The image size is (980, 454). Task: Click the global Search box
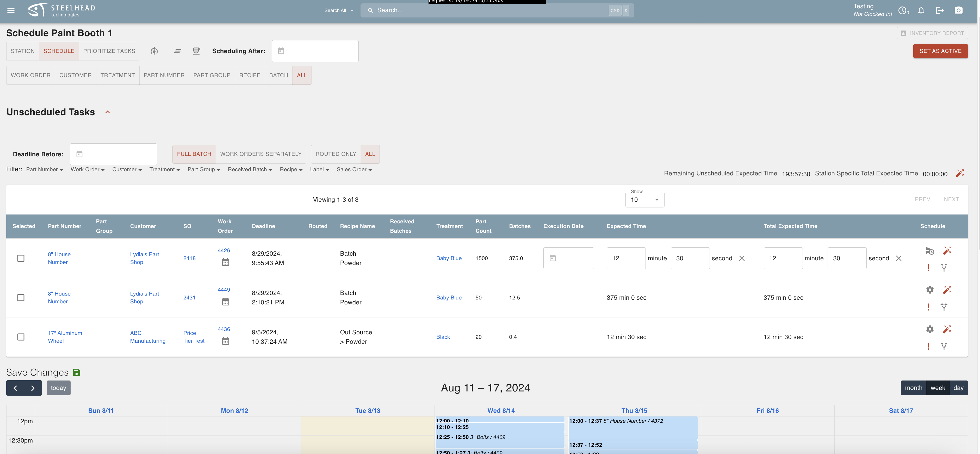[497, 11]
